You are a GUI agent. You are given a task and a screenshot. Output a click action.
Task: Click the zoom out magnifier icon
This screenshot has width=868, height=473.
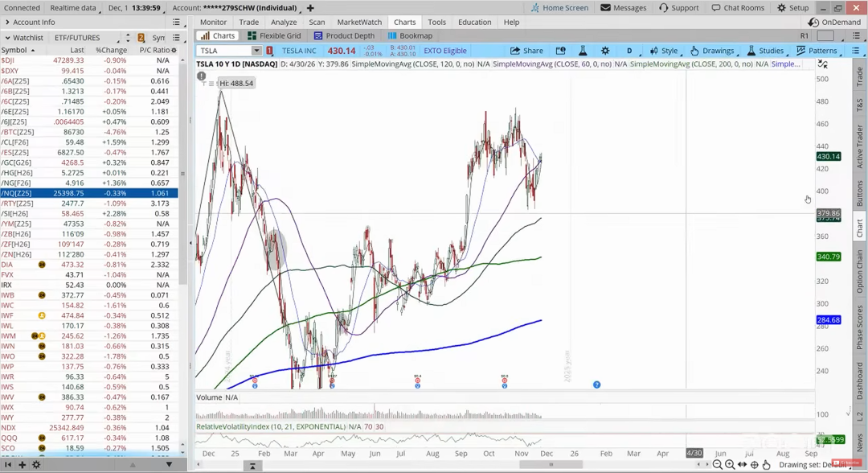pyautogui.click(x=718, y=465)
